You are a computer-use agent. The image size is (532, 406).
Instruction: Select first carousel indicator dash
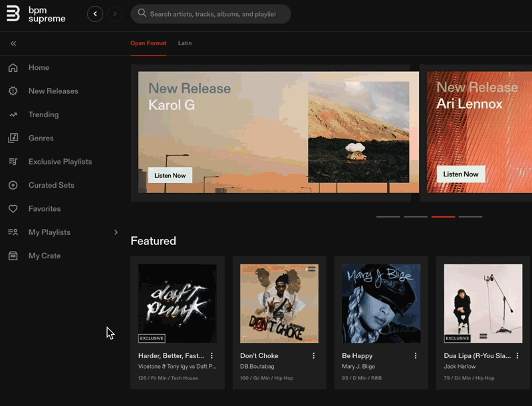(388, 216)
